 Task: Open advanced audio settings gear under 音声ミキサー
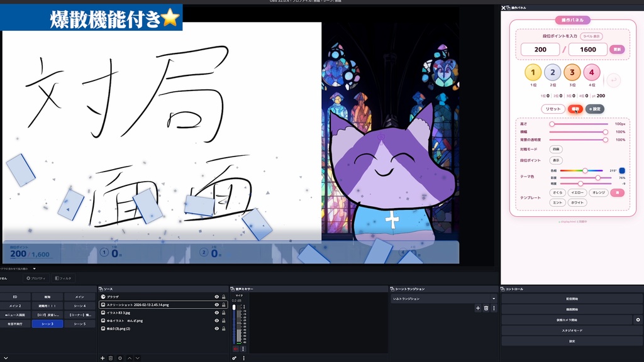[234, 358]
